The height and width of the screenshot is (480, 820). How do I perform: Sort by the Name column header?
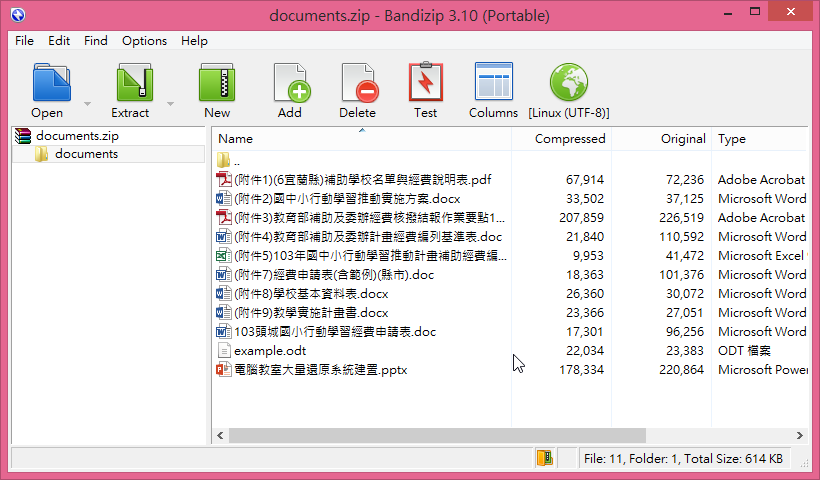[361, 139]
